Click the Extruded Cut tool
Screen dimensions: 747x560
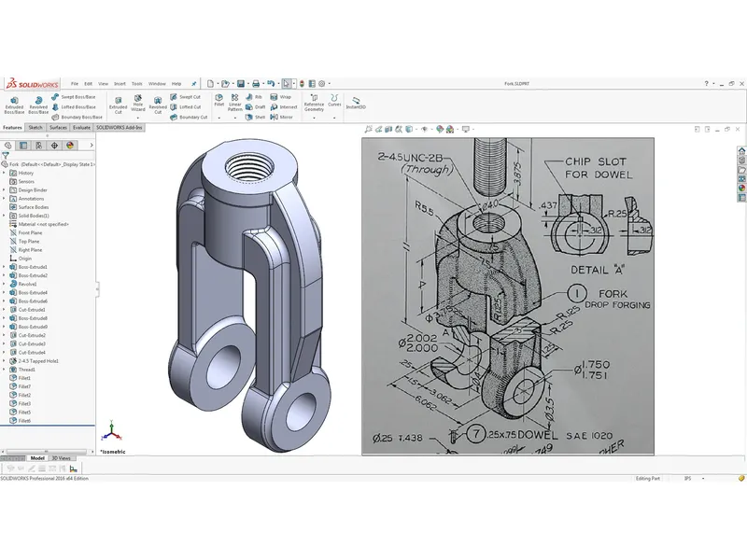pyautogui.click(x=118, y=103)
